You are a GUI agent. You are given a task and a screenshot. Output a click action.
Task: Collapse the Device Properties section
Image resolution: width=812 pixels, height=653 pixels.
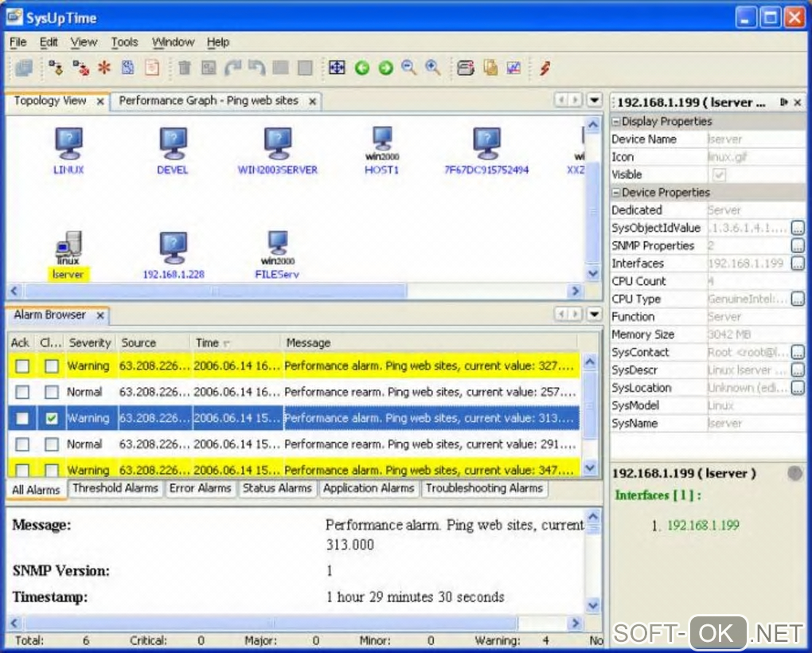(x=615, y=193)
